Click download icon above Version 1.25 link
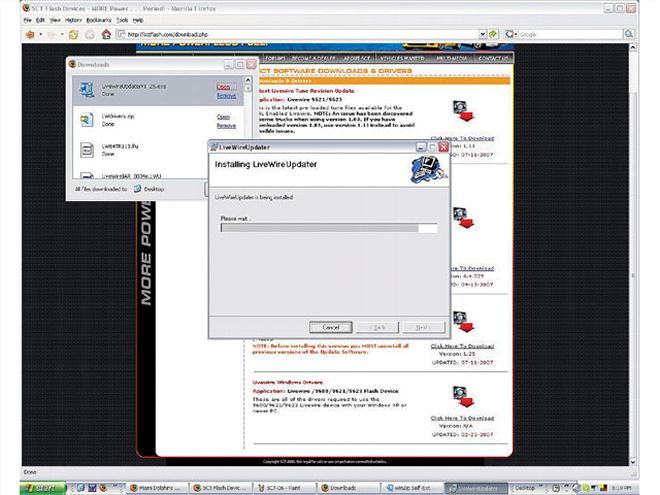 pyautogui.click(x=463, y=322)
